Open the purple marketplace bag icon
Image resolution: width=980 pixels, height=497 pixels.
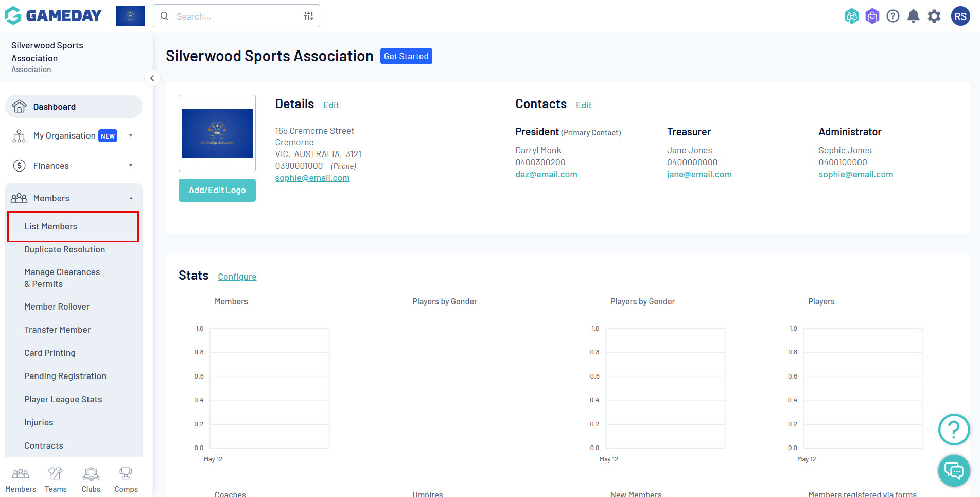872,16
